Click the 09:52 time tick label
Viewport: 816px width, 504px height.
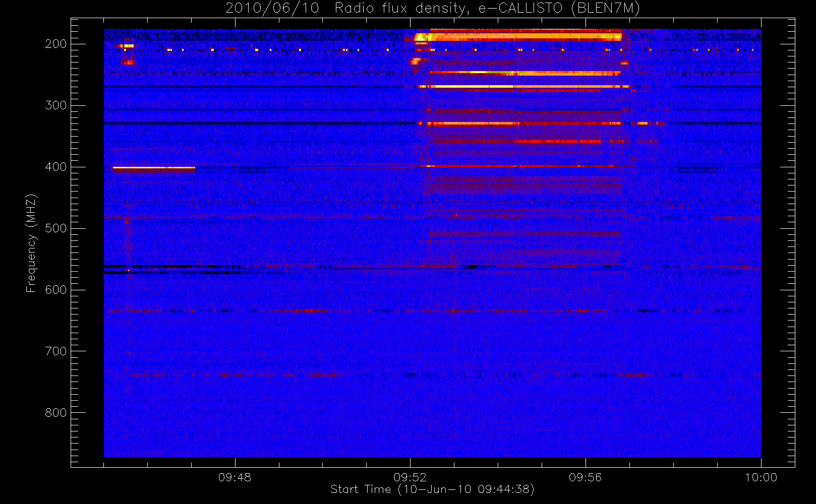[x=410, y=477]
